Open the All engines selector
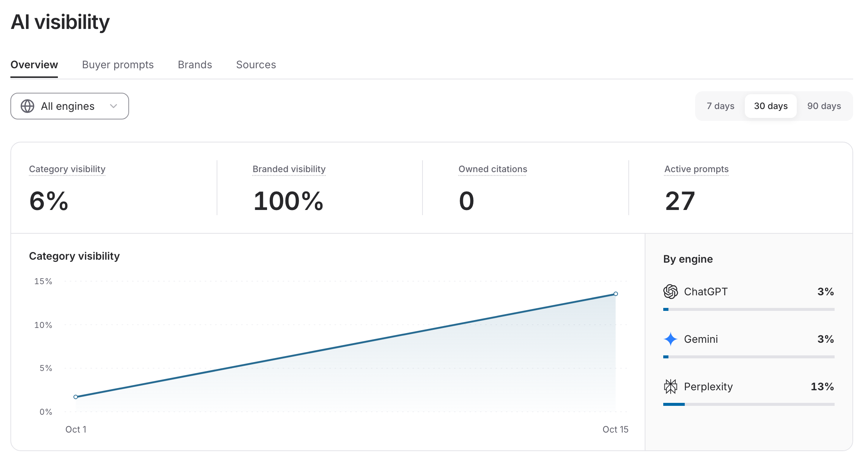Screen dimensions: 868x460 [x=70, y=106]
